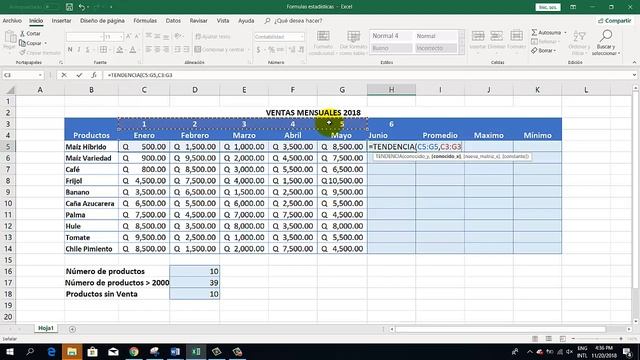Image resolution: width=640 pixels, height=360 pixels.
Task: Select the Hoja1 sheet tab
Action: (x=46, y=328)
